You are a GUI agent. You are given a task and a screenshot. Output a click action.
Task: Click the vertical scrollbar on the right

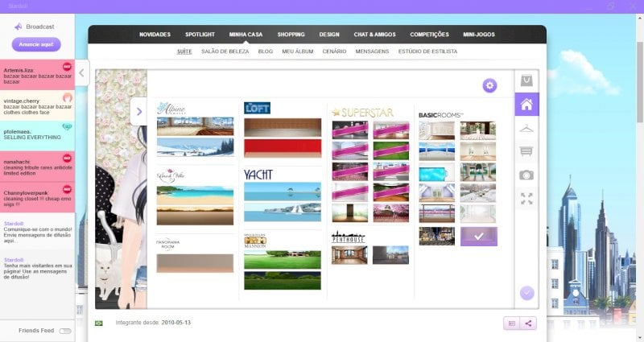tap(639, 82)
